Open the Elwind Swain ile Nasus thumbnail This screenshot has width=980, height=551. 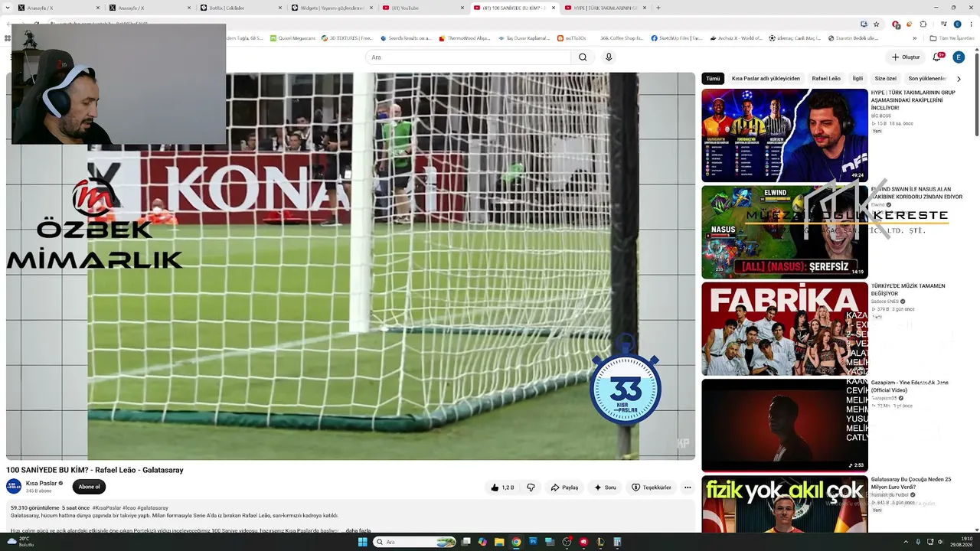[x=785, y=232]
